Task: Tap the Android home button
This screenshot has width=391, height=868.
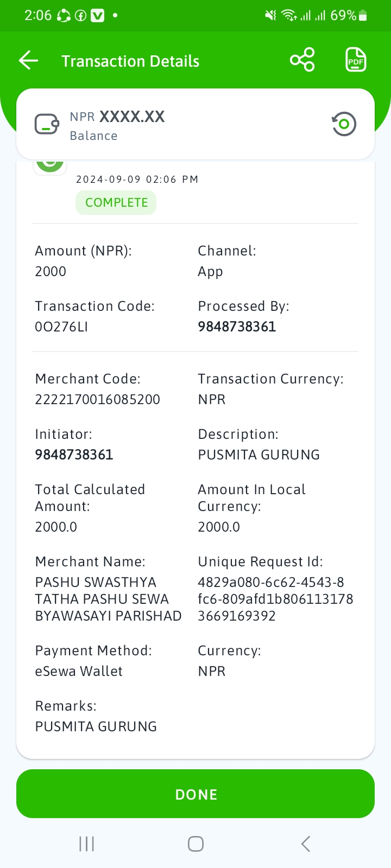Action: tap(195, 844)
